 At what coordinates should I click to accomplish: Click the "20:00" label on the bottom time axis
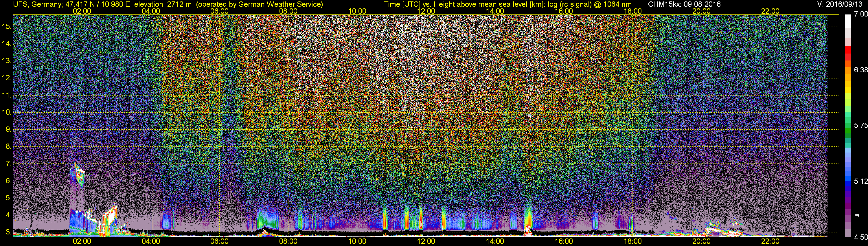click(702, 241)
